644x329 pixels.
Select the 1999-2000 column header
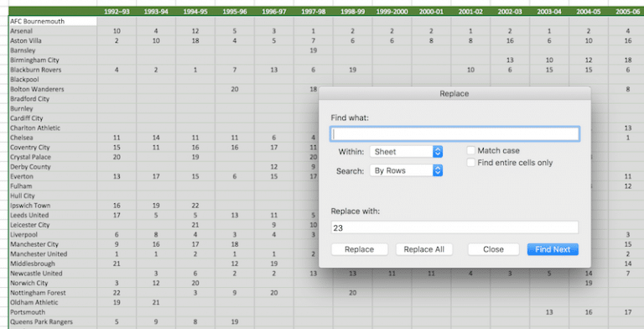(x=392, y=12)
